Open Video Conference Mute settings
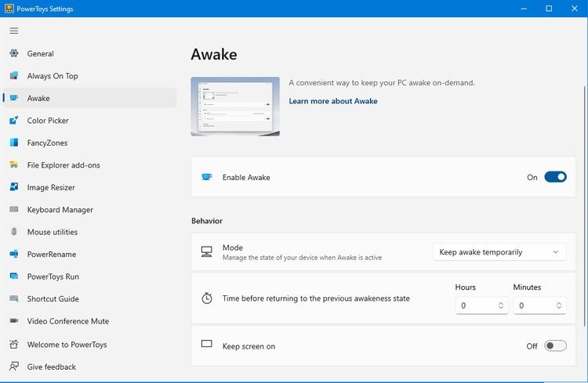The width and height of the screenshot is (588, 383). coord(89,321)
